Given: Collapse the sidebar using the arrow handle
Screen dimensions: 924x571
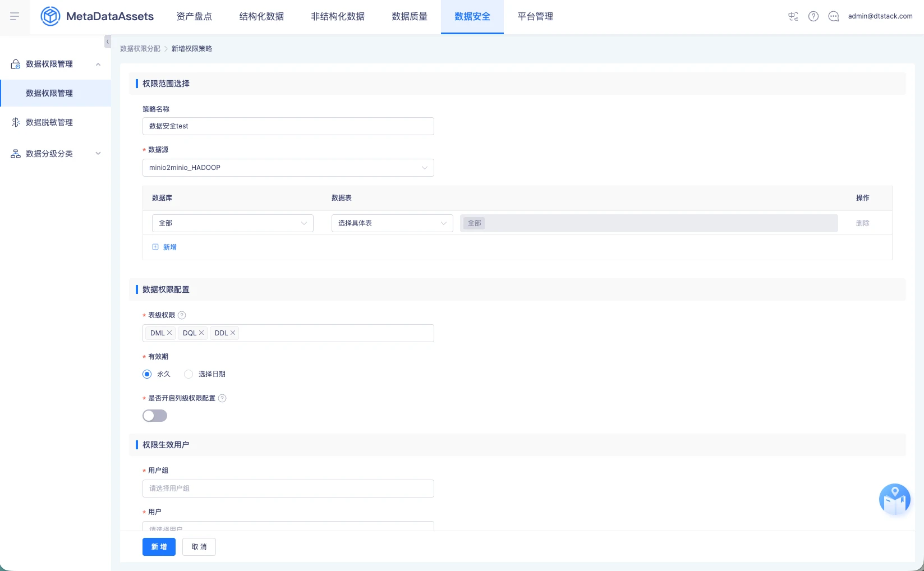Looking at the screenshot, I should pos(108,42).
